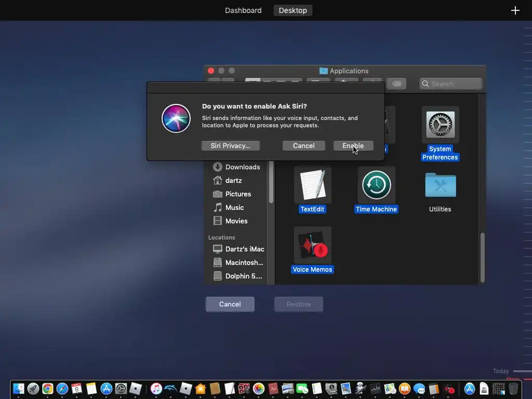Select the Dolphin 5.... disk in sidebar
Screen dimensions: 532x399
(237, 276)
